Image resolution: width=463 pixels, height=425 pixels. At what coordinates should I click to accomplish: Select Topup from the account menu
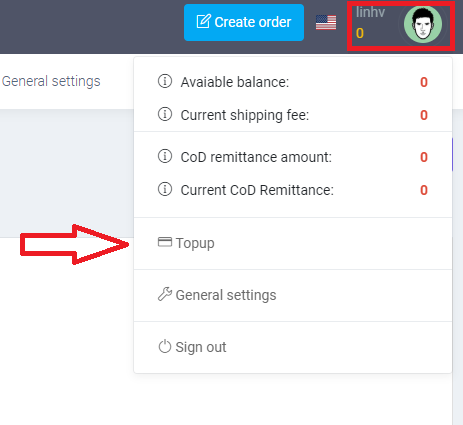(293, 243)
